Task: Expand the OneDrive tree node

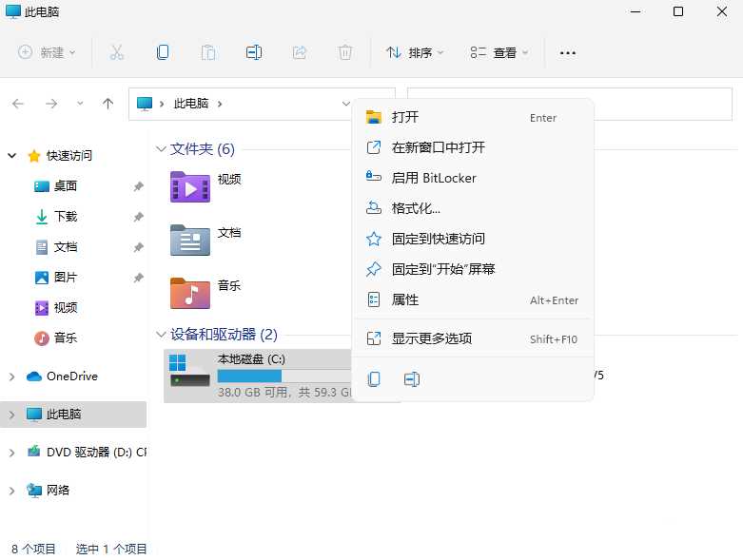Action: [x=12, y=377]
